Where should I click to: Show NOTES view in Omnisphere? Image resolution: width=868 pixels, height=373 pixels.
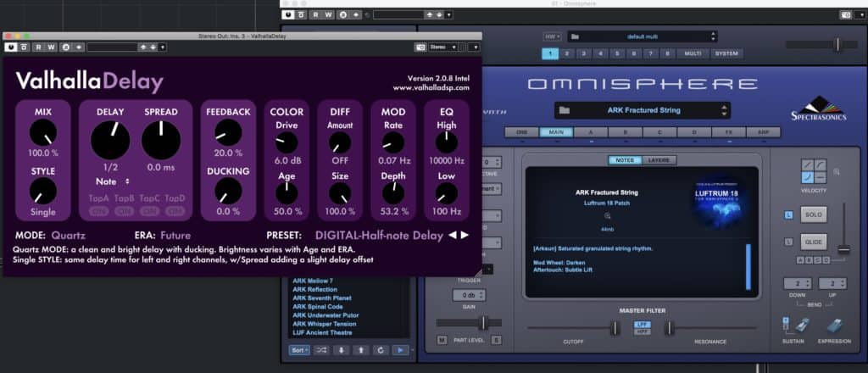[625, 160]
